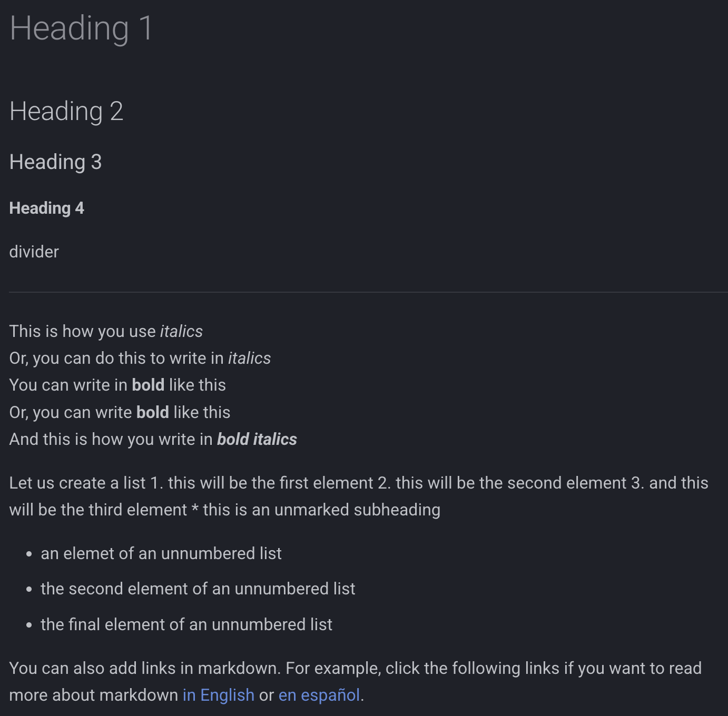Click the Heading 2 title
Image resolution: width=728 pixels, height=716 pixels.
(66, 111)
